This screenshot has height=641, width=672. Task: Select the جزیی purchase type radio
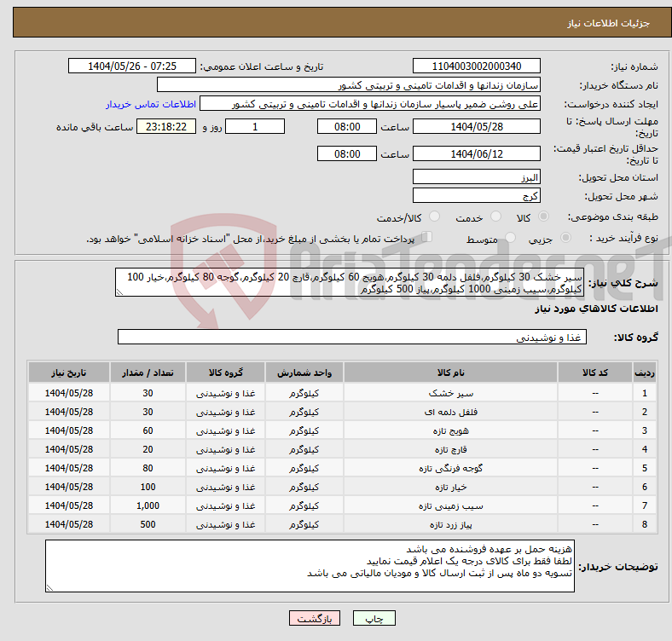click(x=565, y=237)
